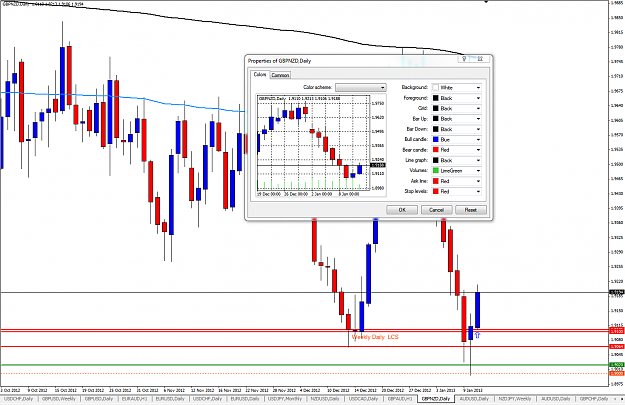Open the Bar Up color dropdown
Viewport: 625px width, 405px height.
point(456,118)
